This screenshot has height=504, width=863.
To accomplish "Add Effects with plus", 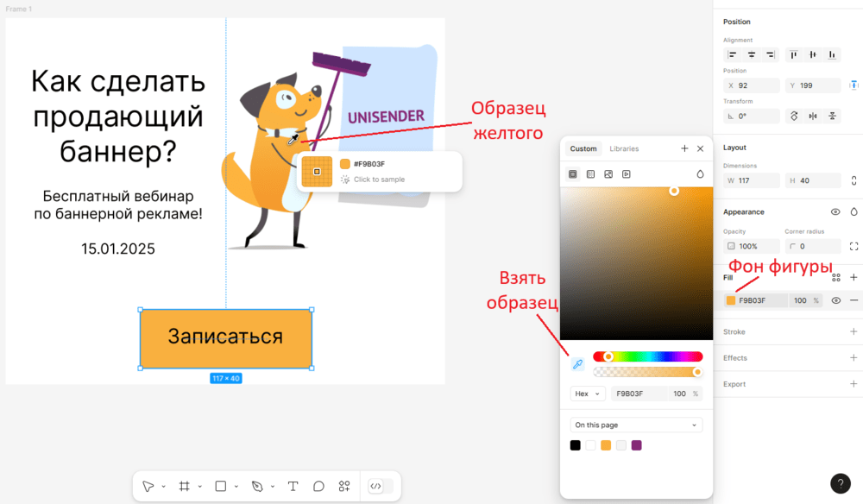I will tap(854, 357).
